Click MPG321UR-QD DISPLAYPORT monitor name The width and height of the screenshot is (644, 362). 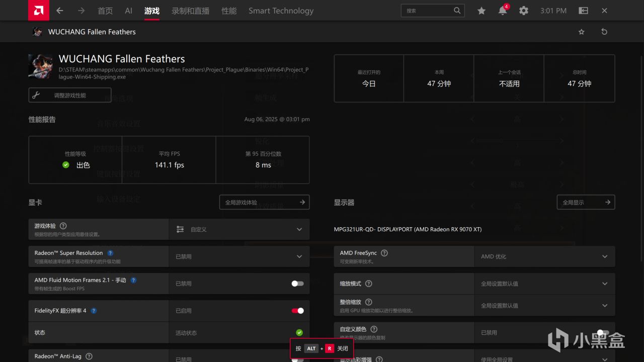pos(408,229)
